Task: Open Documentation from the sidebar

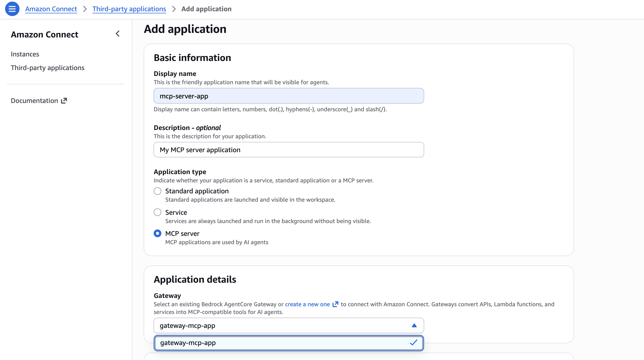Action: click(35, 100)
